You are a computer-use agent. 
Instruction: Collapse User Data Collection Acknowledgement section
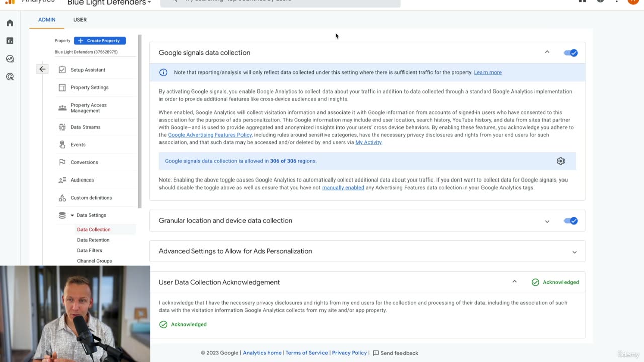click(x=514, y=282)
